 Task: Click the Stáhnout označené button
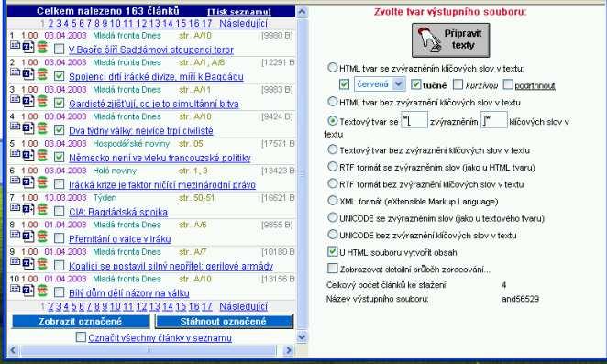(224, 322)
